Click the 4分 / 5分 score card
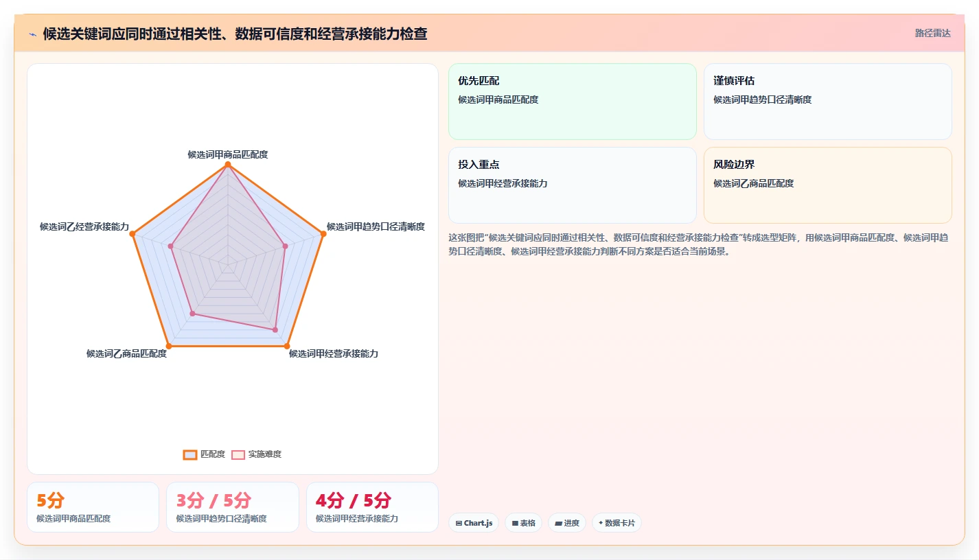The height and width of the screenshot is (560, 979). pos(372,507)
